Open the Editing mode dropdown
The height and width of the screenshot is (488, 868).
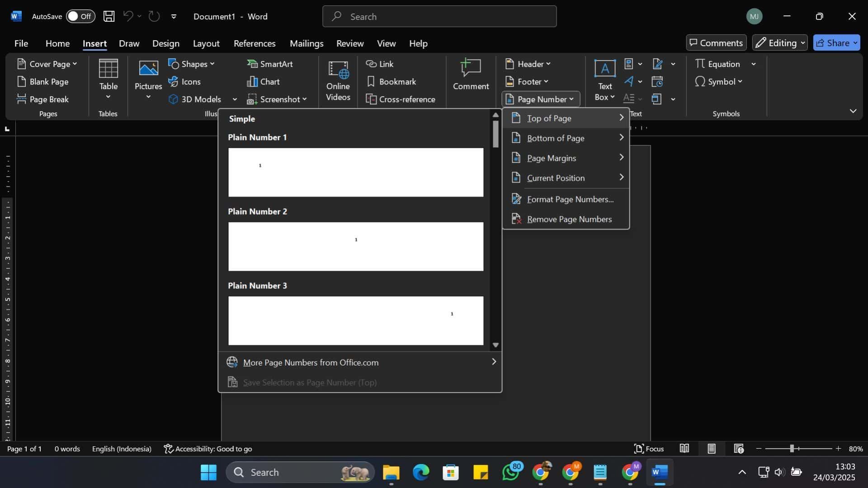coord(780,42)
